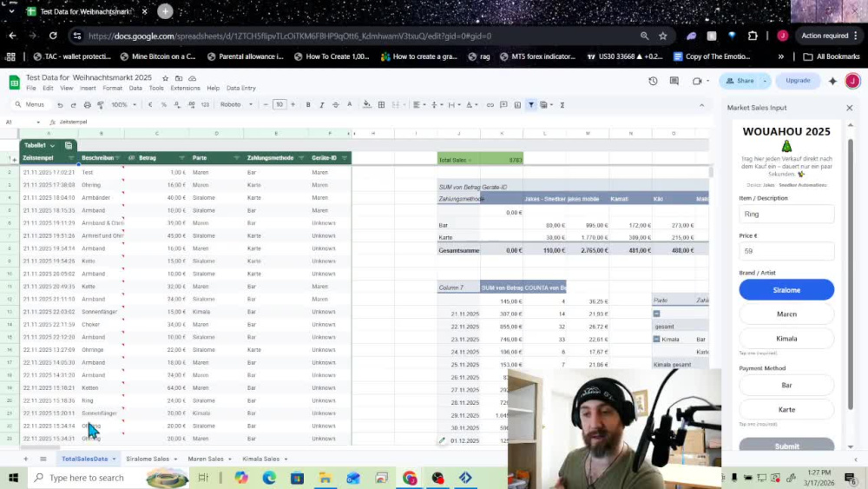Reload the page in Chrome
The image size is (868, 489).
53,36
